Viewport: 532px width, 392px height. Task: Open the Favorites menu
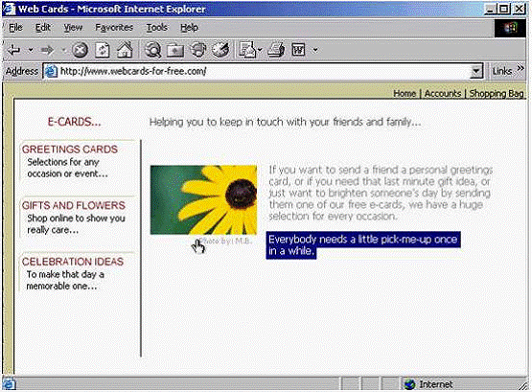114,28
